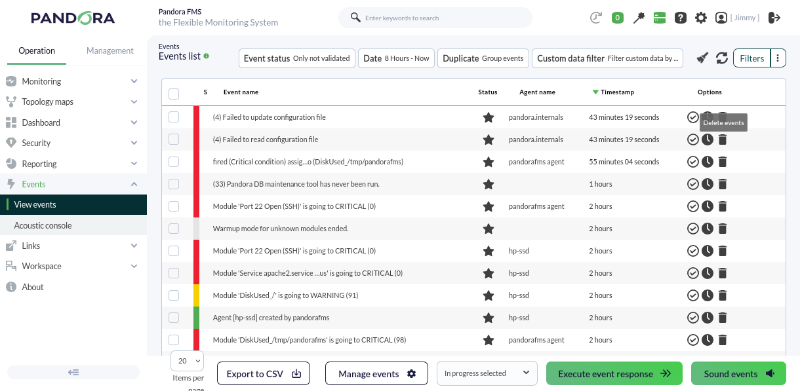The height and width of the screenshot is (391, 800).
Task: Open the help question mark icon
Action: click(x=681, y=18)
